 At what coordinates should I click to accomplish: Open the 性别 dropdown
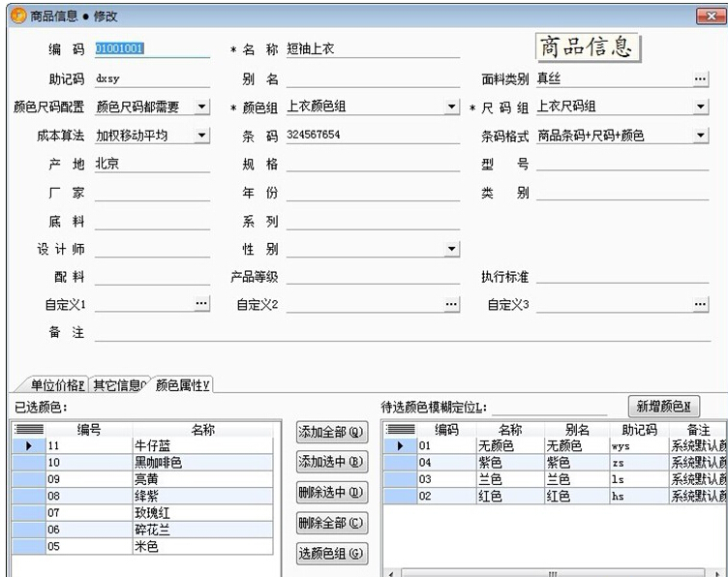pyautogui.click(x=451, y=249)
